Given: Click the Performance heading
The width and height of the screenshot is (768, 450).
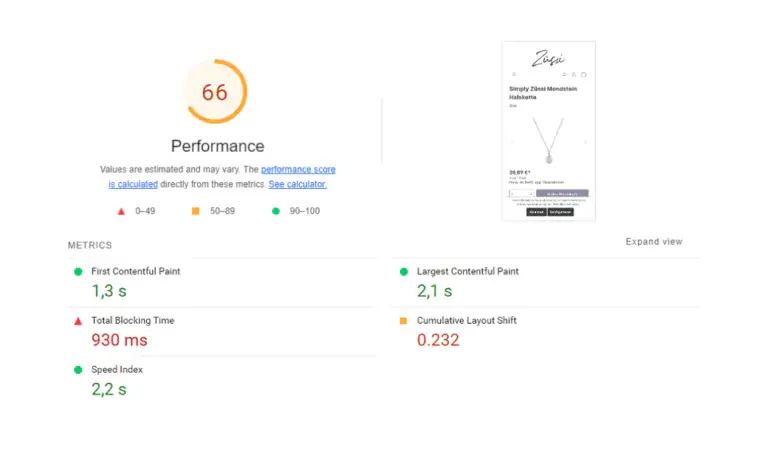Looking at the screenshot, I should 217,146.
